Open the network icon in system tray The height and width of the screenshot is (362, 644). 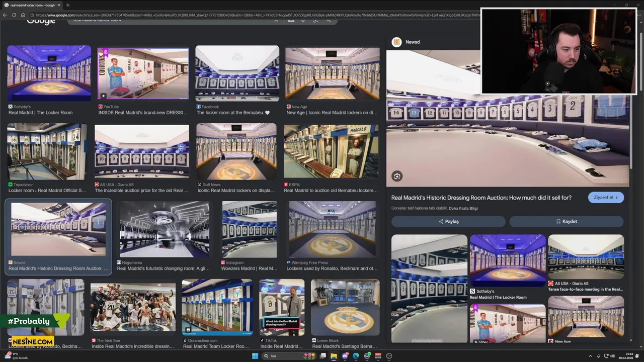click(606, 356)
